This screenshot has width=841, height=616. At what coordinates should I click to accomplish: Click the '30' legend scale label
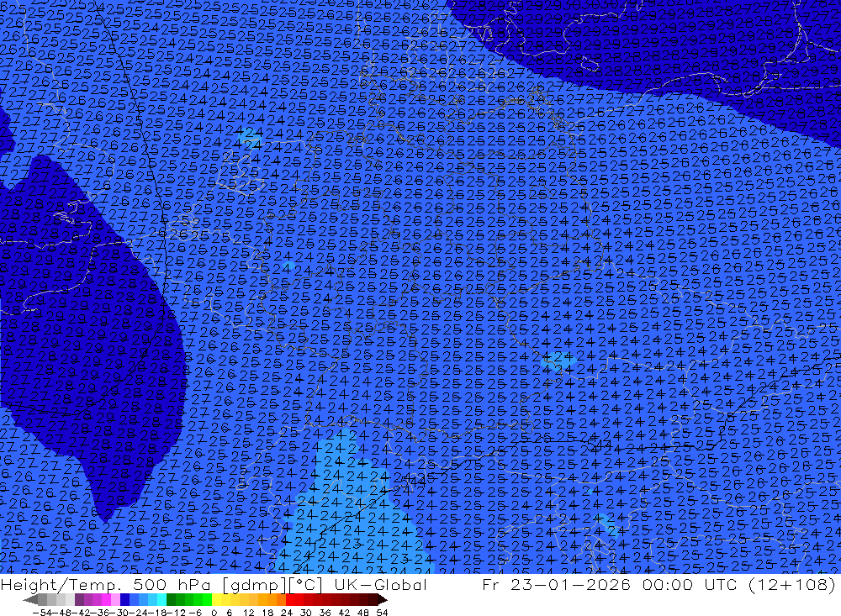306,613
